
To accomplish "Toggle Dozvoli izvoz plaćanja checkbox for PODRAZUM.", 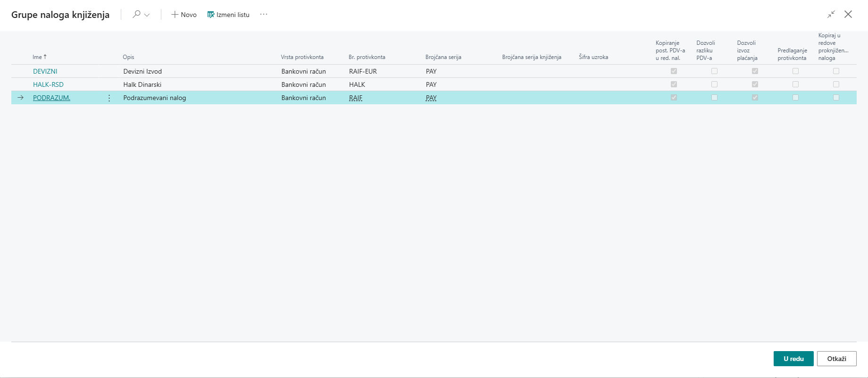I will [755, 98].
